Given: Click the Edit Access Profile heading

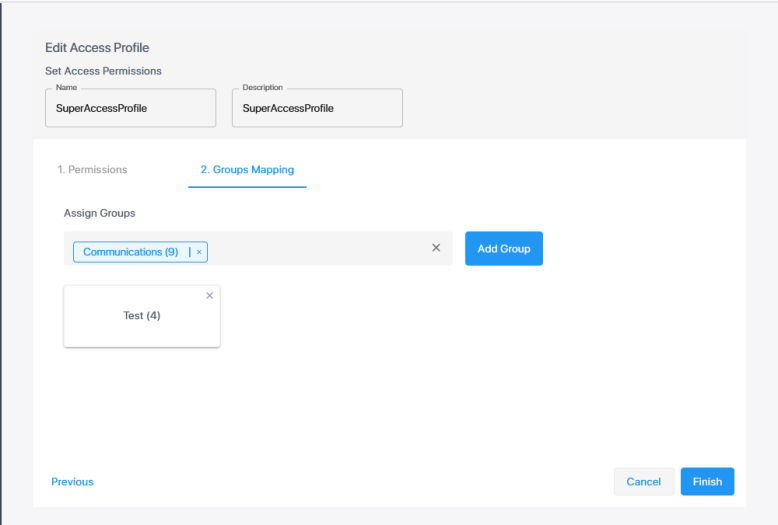Looking at the screenshot, I should 97,48.
